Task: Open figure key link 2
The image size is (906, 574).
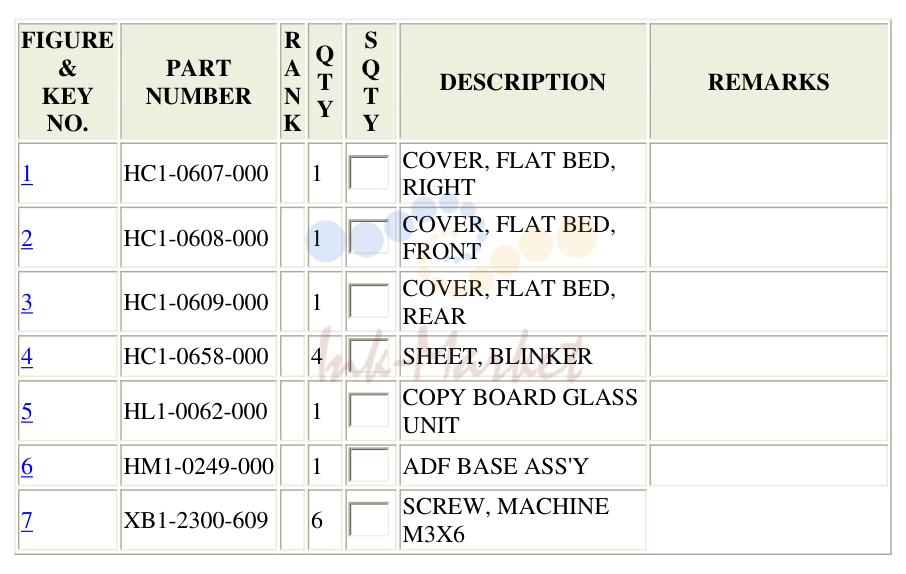Action: click(x=27, y=238)
